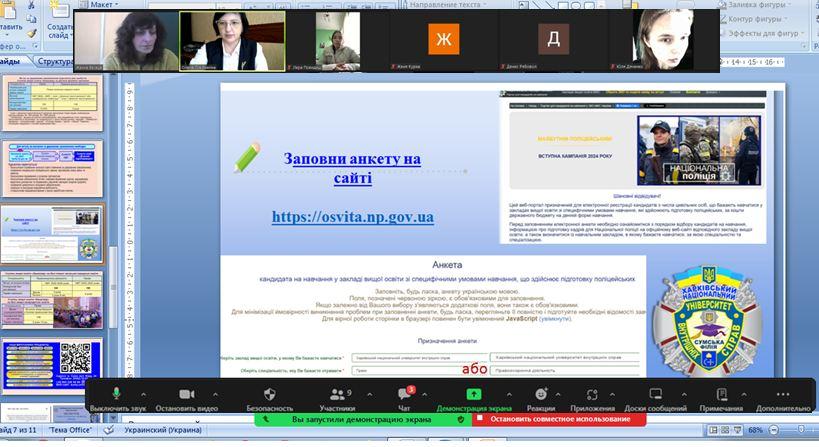Switch to the Structure tab in slide pane
The height and width of the screenshot is (447, 819).
(x=54, y=62)
